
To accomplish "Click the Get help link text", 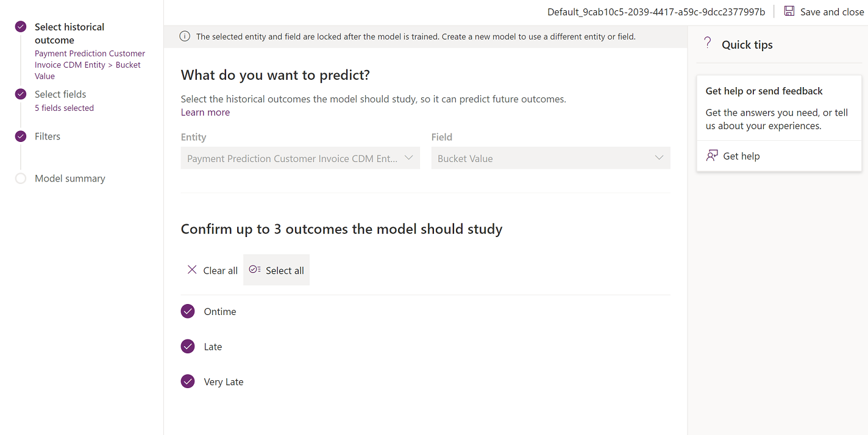I will (741, 156).
